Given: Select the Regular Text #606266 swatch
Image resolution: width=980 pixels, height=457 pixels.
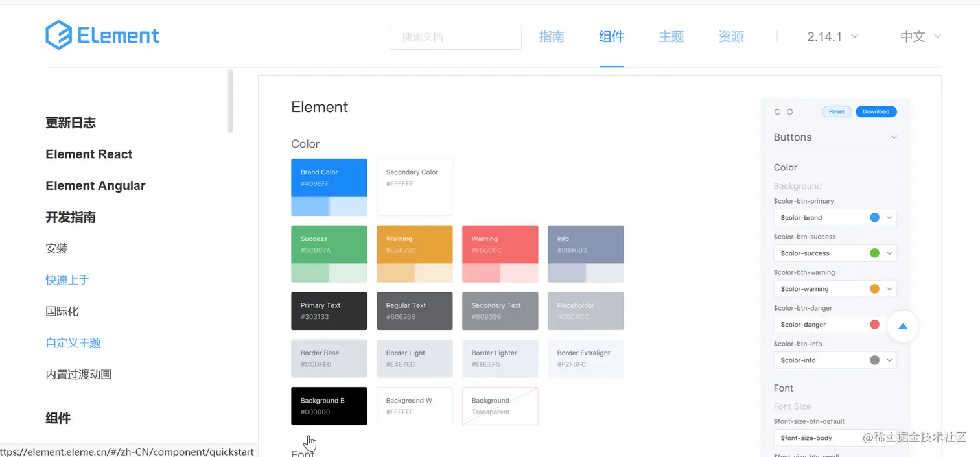Looking at the screenshot, I should click(x=415, y=311).
